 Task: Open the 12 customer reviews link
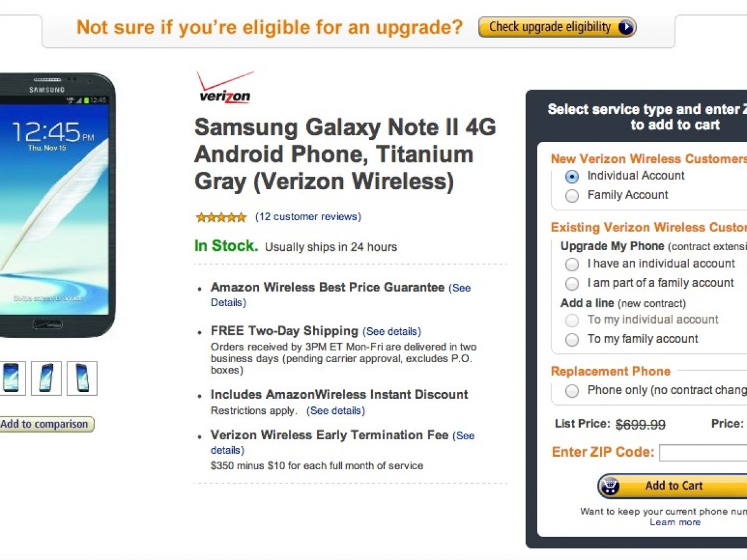[x=308, y=217]
